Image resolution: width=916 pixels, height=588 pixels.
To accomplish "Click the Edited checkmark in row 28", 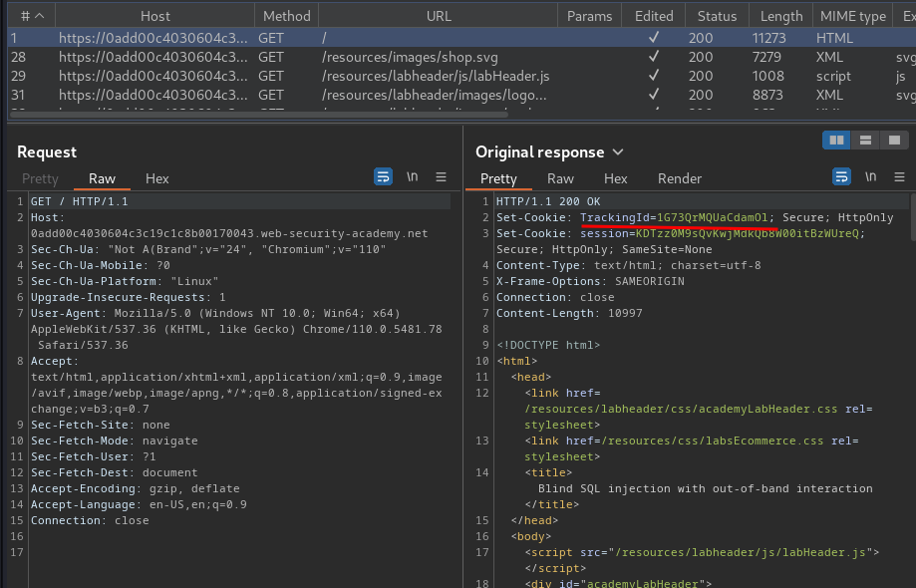I will point(654,57).
